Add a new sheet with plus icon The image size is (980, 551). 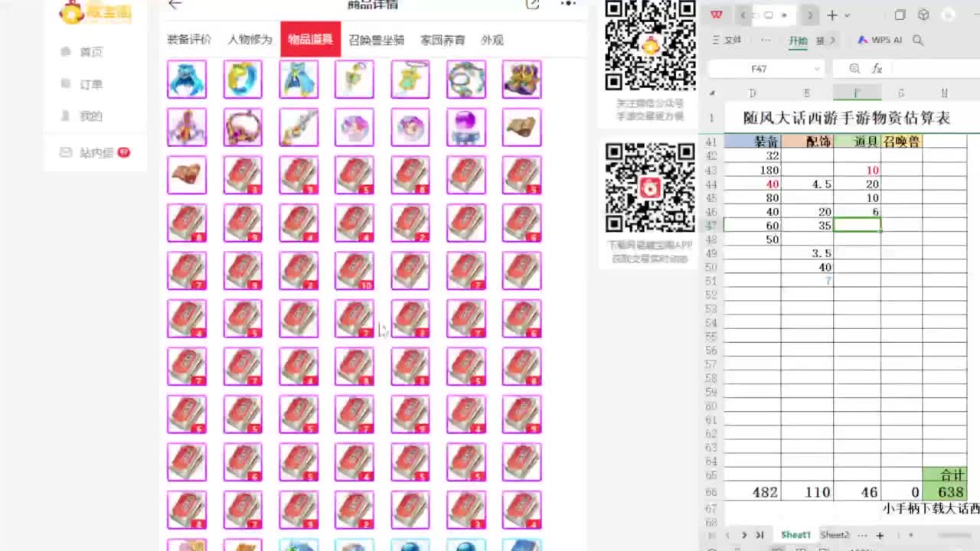tap(880, 535)
